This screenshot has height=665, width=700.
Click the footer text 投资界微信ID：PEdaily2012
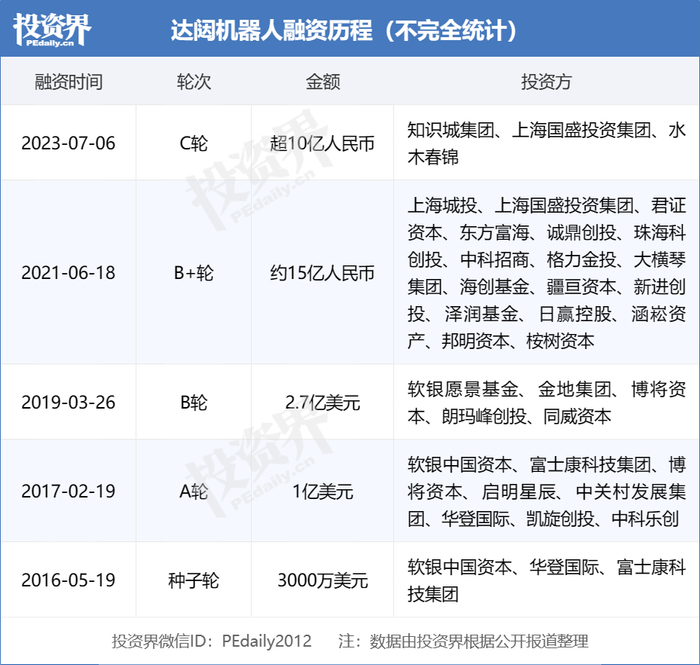tap(211, 641)
